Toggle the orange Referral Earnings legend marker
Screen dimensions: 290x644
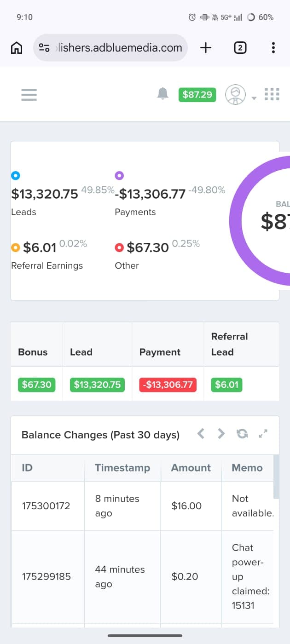[16, 247]
